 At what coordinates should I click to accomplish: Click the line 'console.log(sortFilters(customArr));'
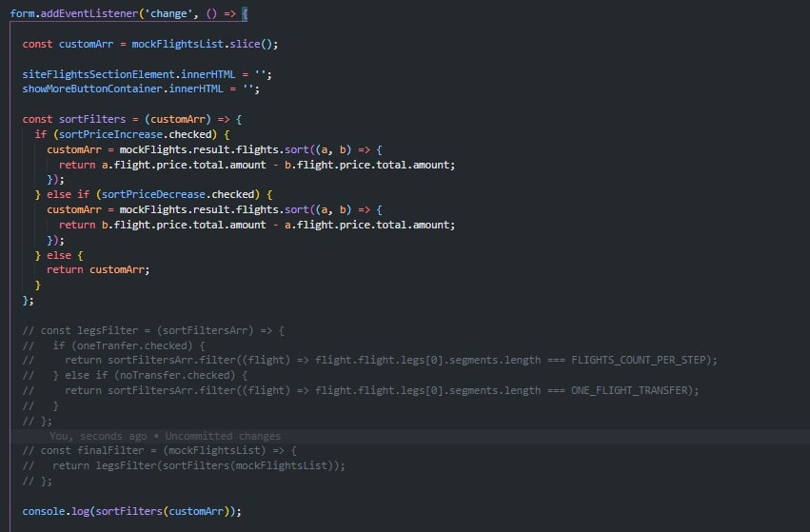pyautogui.click(x=131, y=511)
